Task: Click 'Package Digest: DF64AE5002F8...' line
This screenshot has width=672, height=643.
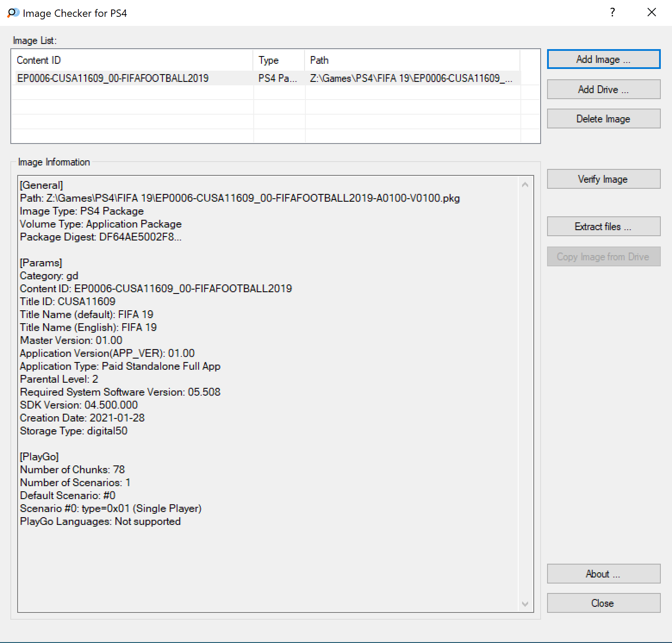Action: coord(101,237)
